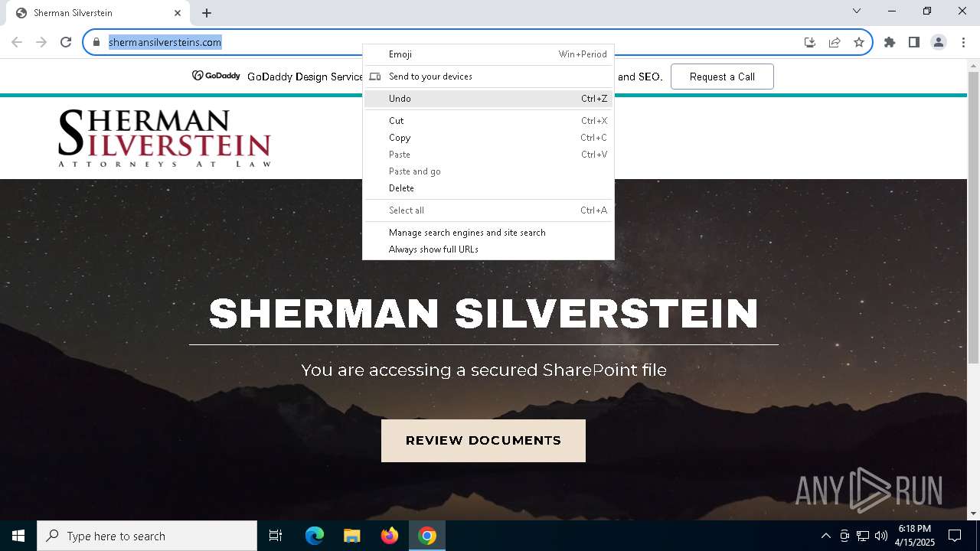Image resolution: width=980 pixels, height=551 pixels.
Task: Bookmark this tab with star icon
Action: 859,42
